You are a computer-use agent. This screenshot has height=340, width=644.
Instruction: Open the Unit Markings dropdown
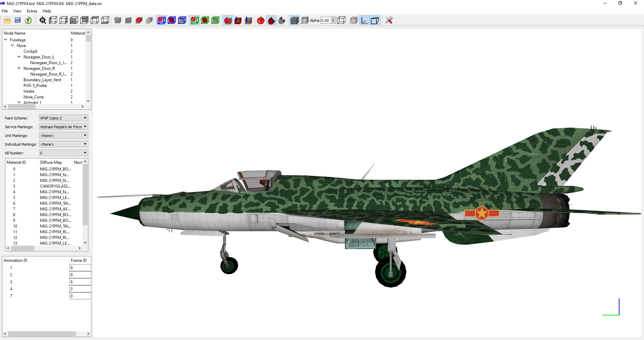(x=63, y=136)
